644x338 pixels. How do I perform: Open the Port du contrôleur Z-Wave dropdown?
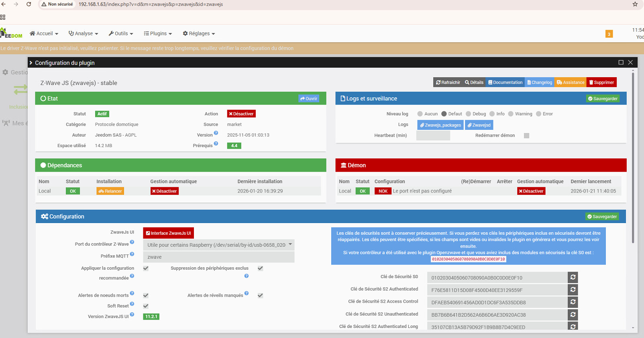[219, 245]
